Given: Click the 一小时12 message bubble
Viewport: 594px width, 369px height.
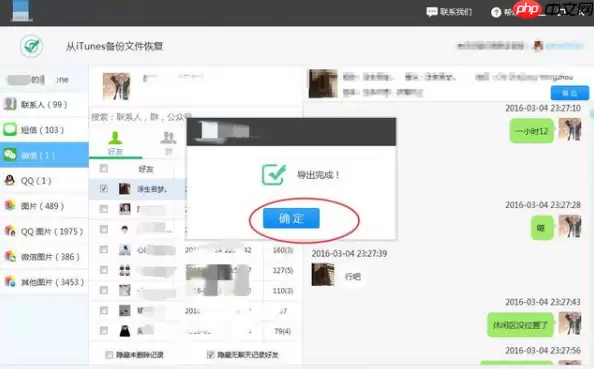Looking at the screenshot, I should 532,131.
